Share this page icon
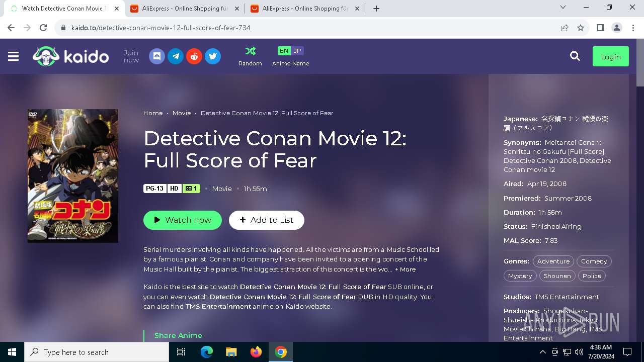 click(565, 28)
